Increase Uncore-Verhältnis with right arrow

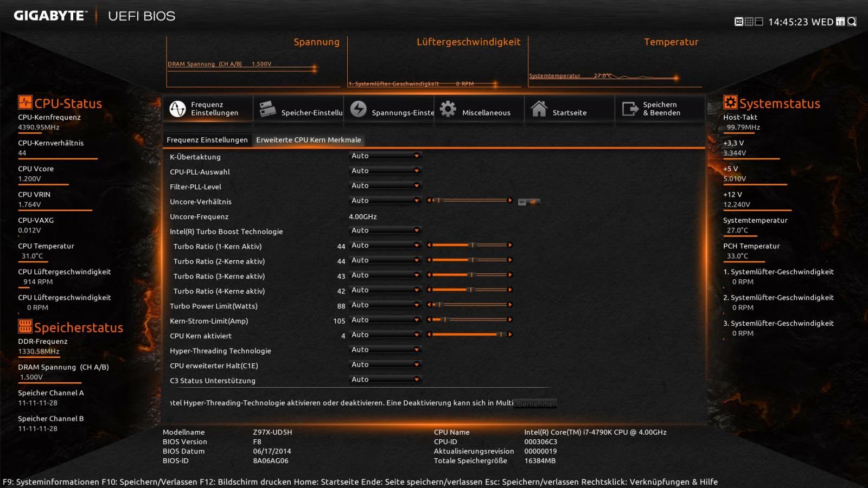510,201
